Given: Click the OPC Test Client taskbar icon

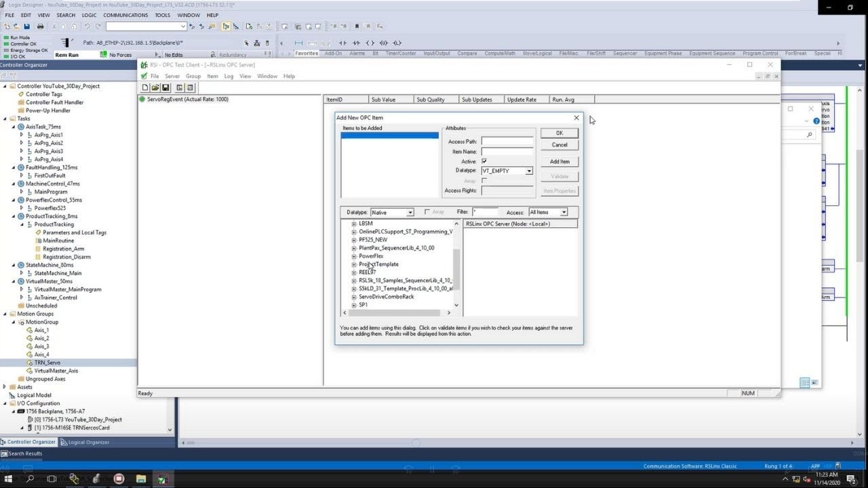Looking at the screenshot, I should click(x=162, y=479).
